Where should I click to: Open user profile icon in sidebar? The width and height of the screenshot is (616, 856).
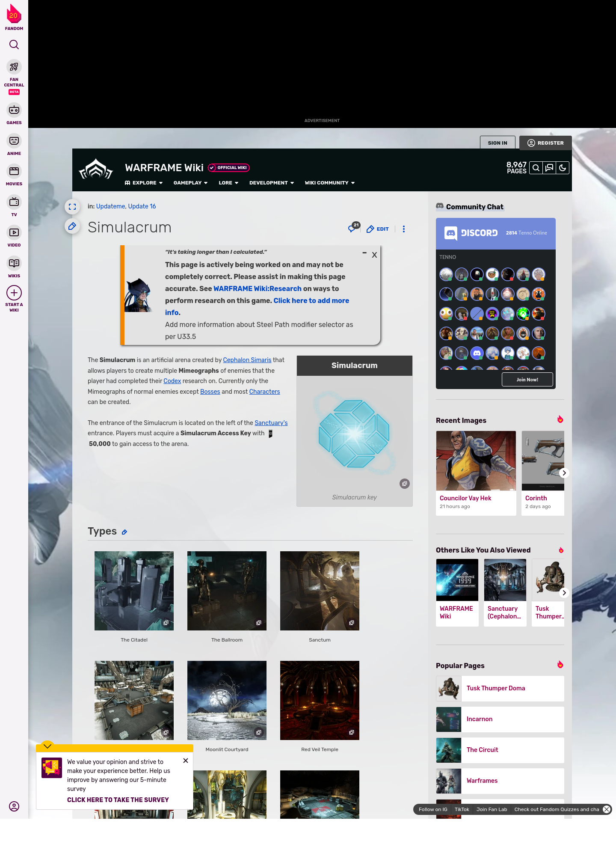tap(14, 806)
